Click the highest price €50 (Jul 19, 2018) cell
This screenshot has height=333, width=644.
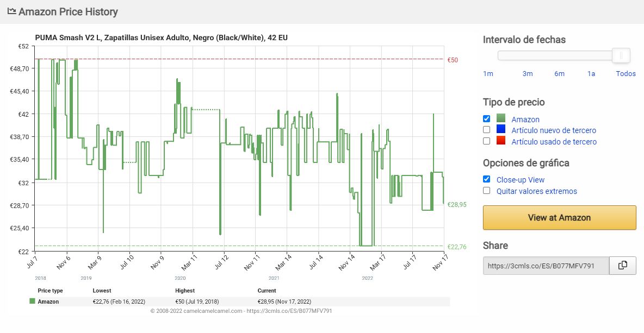click(x=197, y=301)
